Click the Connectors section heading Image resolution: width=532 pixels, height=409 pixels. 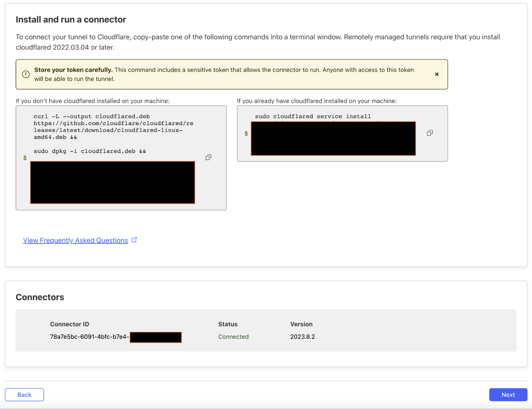[40, 297]
